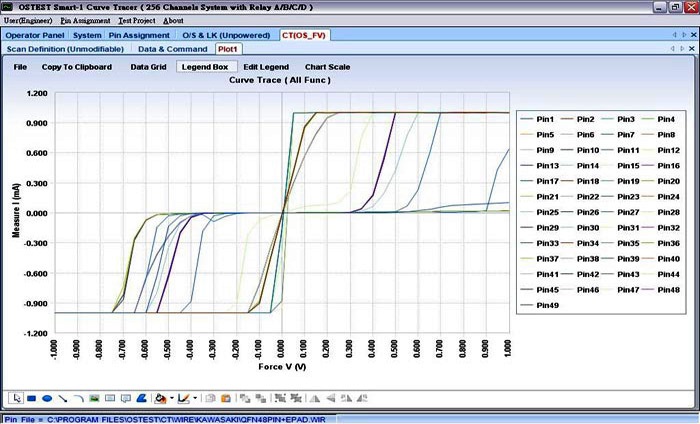Image resolution: width=700 pixels, height=424 pixels.
Task: Select the ellipse drawing tool
Action: [46, 398]
